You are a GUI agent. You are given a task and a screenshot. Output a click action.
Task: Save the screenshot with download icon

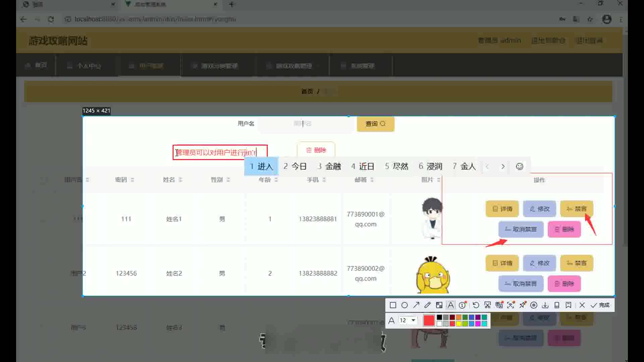(x=545, y=305)
